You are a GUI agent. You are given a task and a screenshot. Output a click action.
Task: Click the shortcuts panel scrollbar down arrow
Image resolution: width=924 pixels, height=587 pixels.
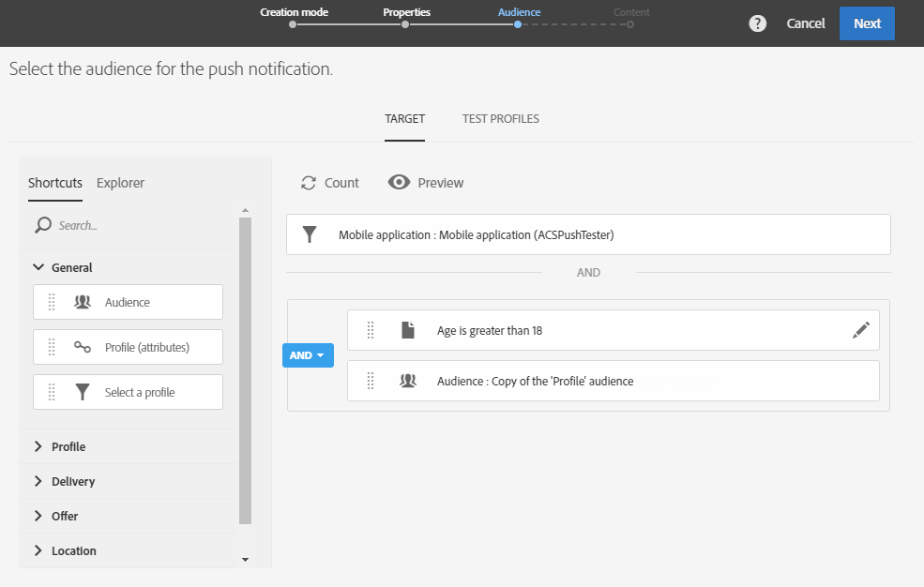pyautogui.click(x=246, y=560)
